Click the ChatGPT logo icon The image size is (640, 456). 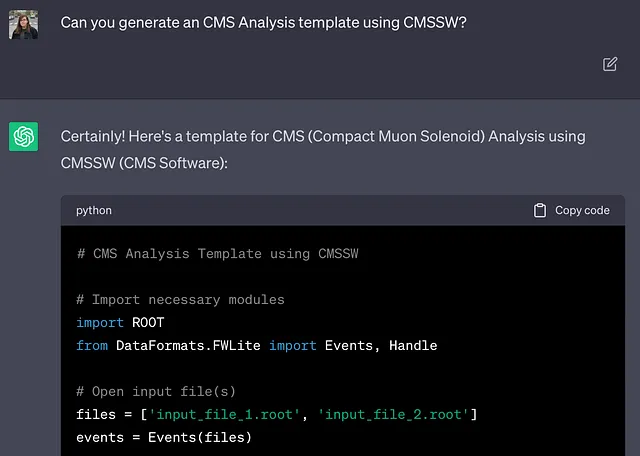pyautogui.click(x=24, y=136)
